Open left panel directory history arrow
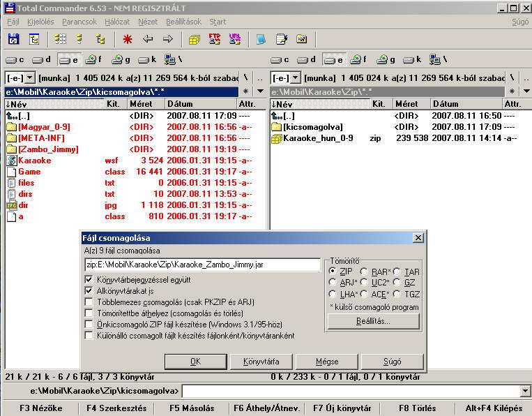The height and width of the screenshot is (416, 532). click(261, 91)
